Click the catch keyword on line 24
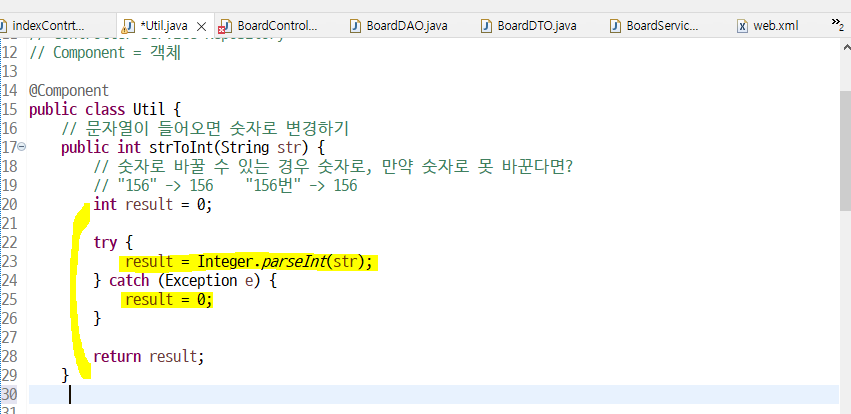This screenshot has width=851, height=414. [x=129, y=281]
